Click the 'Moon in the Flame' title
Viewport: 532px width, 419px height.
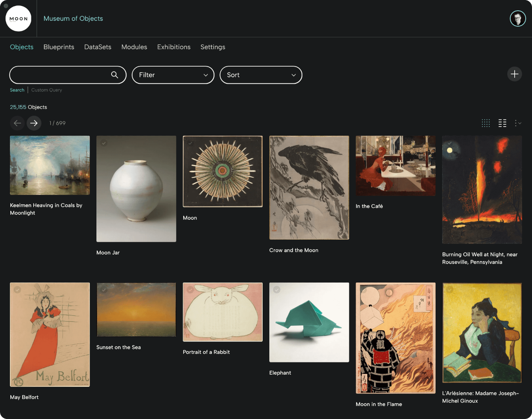[x=379, y=404]
